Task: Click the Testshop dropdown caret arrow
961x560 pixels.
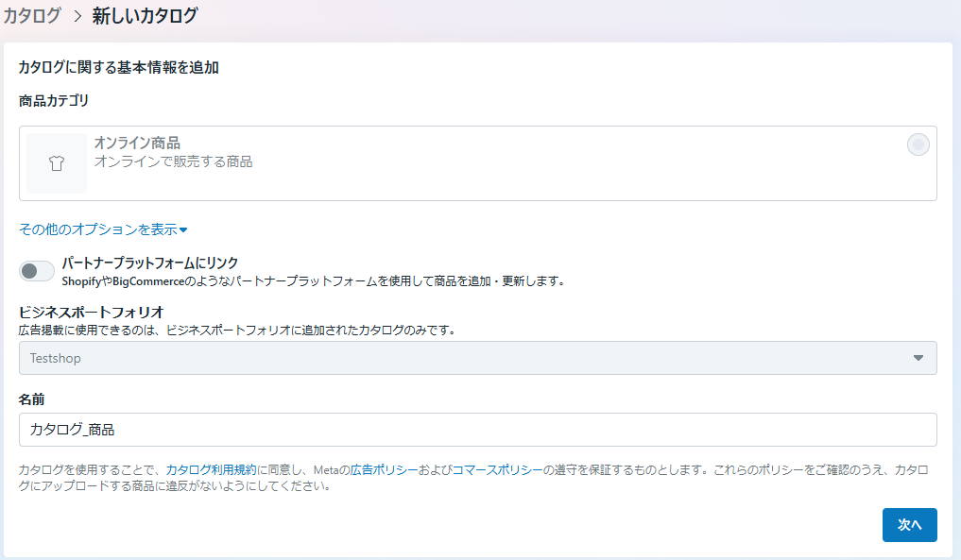Action: click(x=918, y=358)
